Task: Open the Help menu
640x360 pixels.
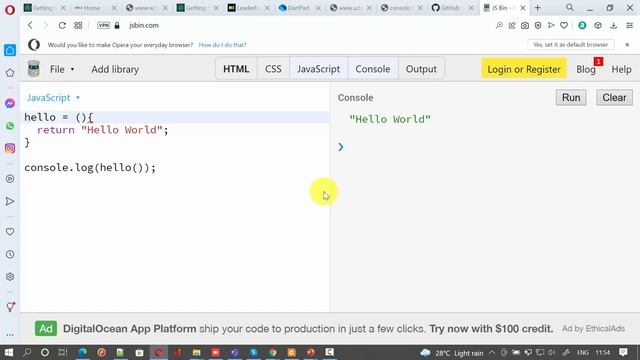Action: tap(621, 69)
